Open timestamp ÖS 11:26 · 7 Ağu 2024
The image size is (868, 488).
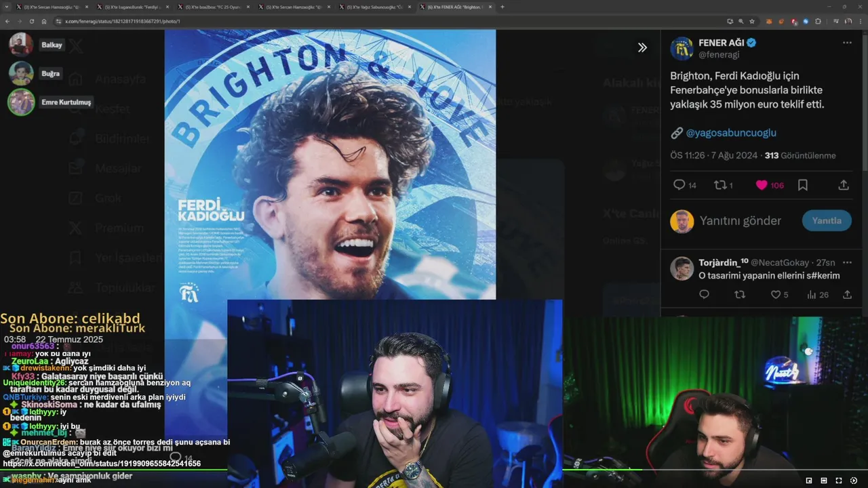pos(714,155)
